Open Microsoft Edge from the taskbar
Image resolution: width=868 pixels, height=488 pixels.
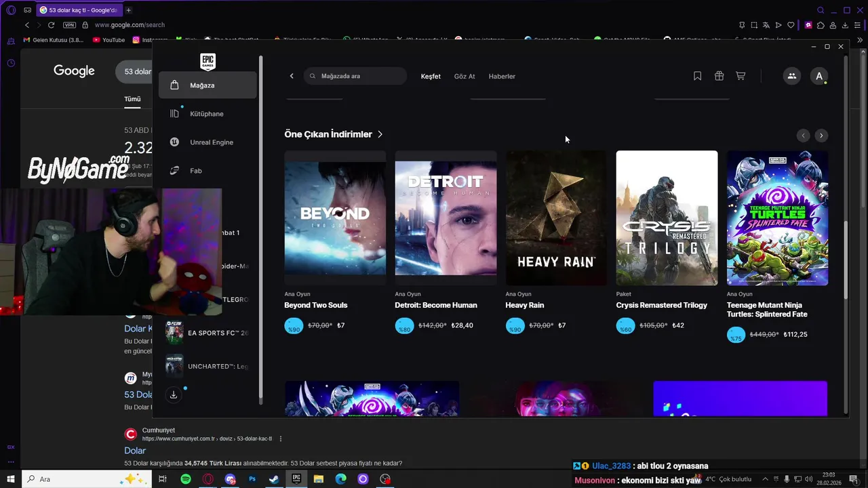[340, 479]
